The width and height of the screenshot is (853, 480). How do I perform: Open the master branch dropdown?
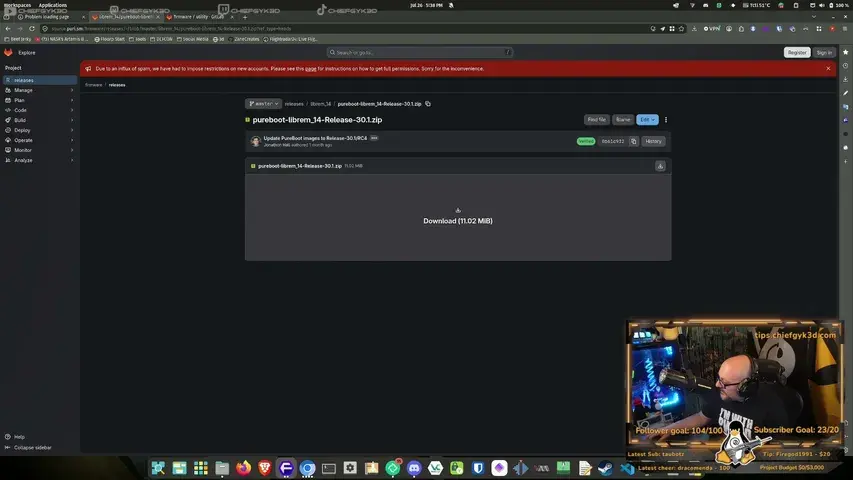click(x=263, y=104)
